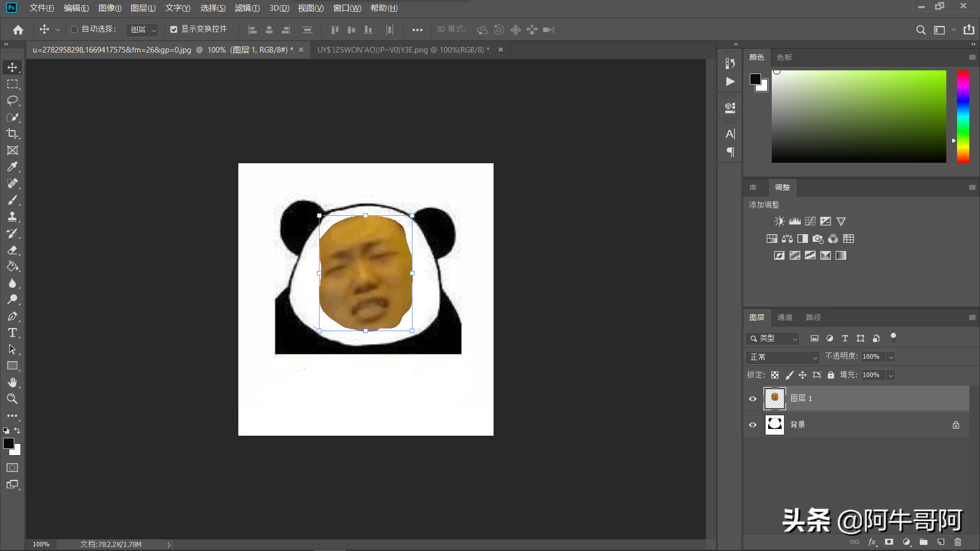Select the Eyedropper tool
Image resolution: width=980 pixels, height=551 pixels.
(12, 167)
